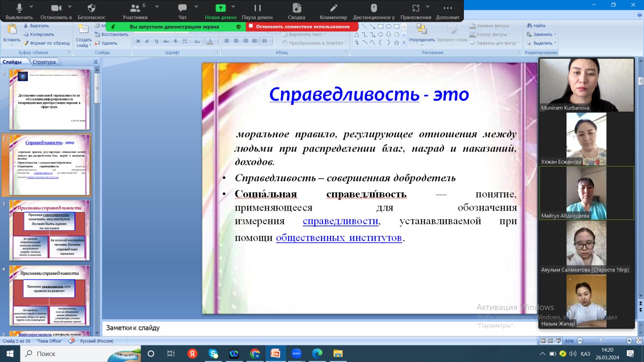Toggle italic formatting in Шрифт group
The width and height of the screenshot is (644, 362).
pyautogui.click(x=147, y=41)
